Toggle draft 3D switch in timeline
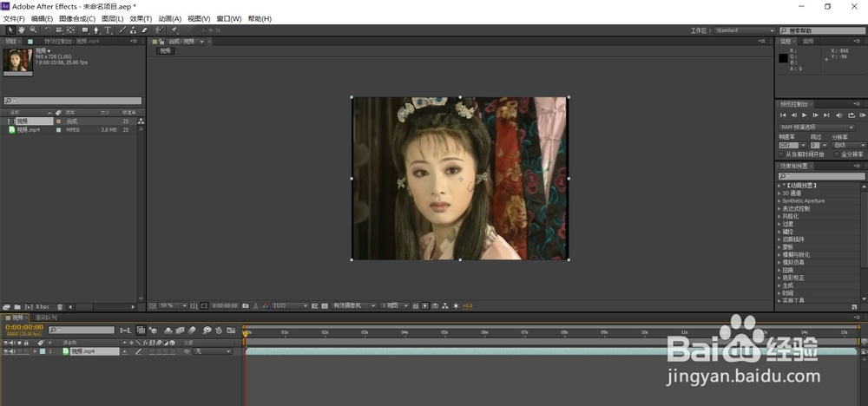The height and width of the screenshot is (406, 868). click(153, 331)
